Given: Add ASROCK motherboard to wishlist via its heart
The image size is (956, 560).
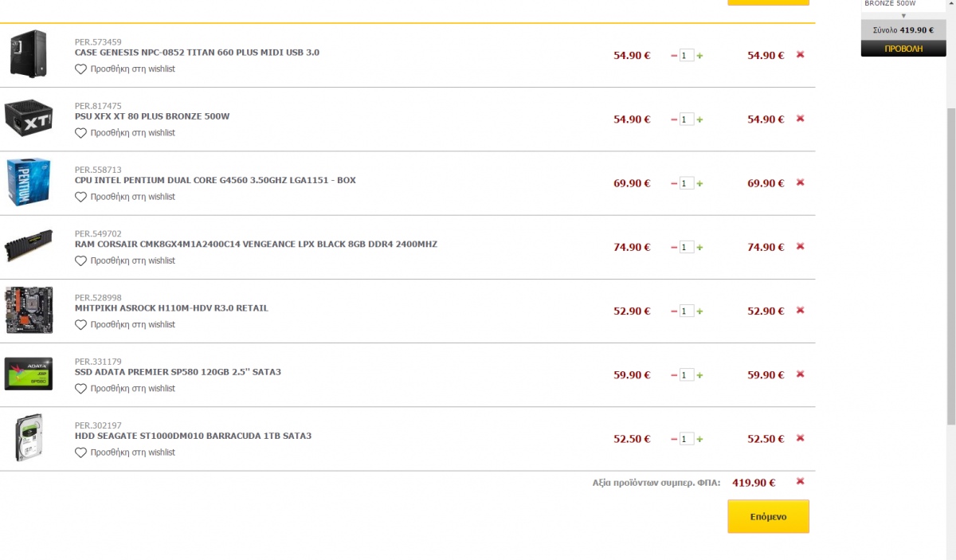Looking at the screenshot, I should [x=80, y=325].
